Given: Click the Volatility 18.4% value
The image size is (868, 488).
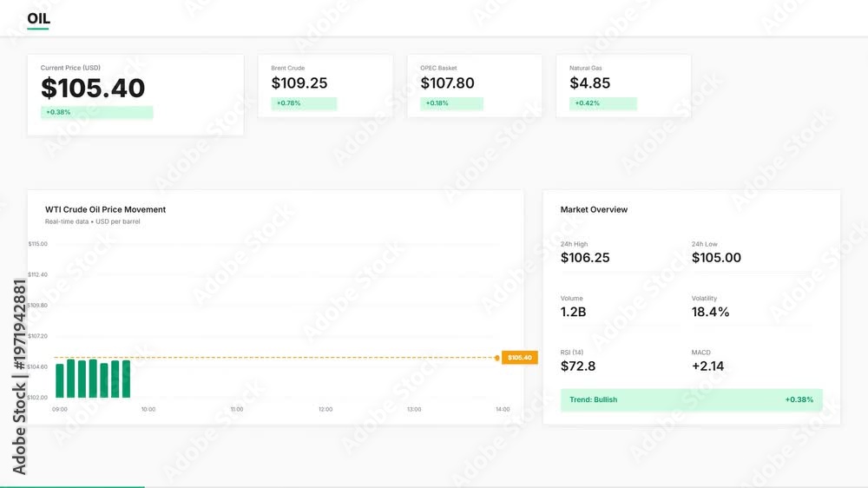Looking at the screenshot, I should click(710, 312).
